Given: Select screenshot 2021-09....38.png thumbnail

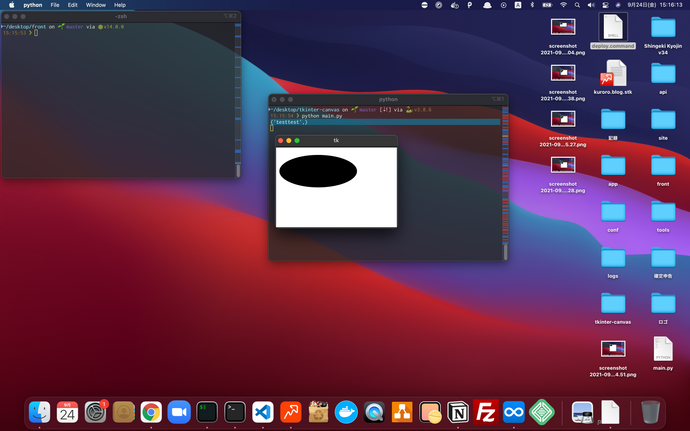Looking at the screenshot, I should click(563, 73).
